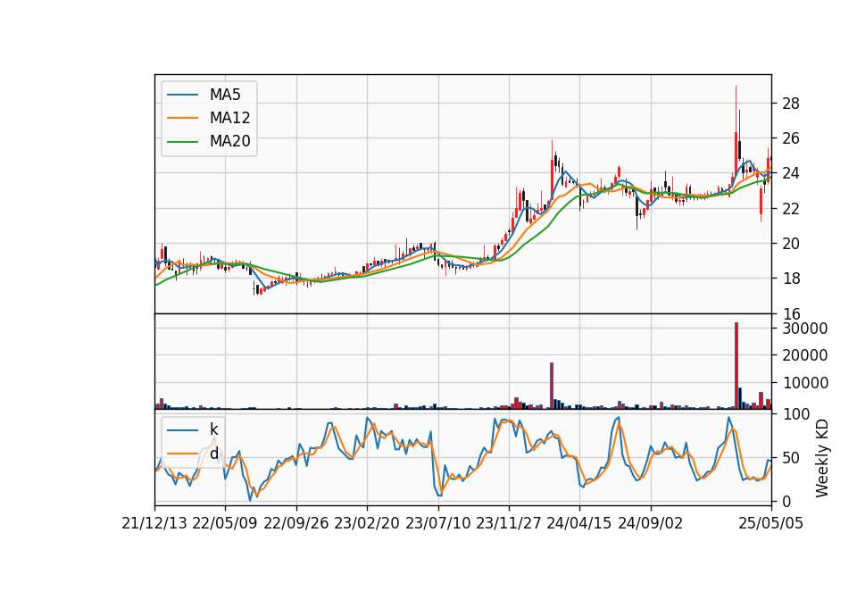Click the price axis value 18
Image resolution: width=857 pixels, height=616 pixels.
tap(790, 279)
